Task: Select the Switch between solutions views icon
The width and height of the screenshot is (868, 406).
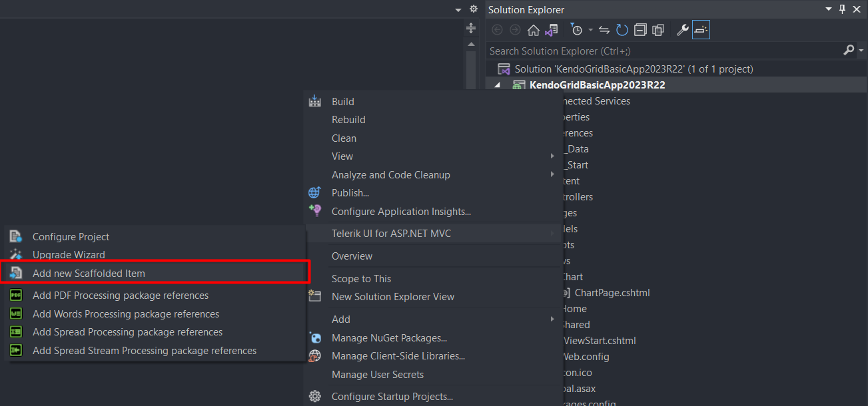Action: click(551, 29)
